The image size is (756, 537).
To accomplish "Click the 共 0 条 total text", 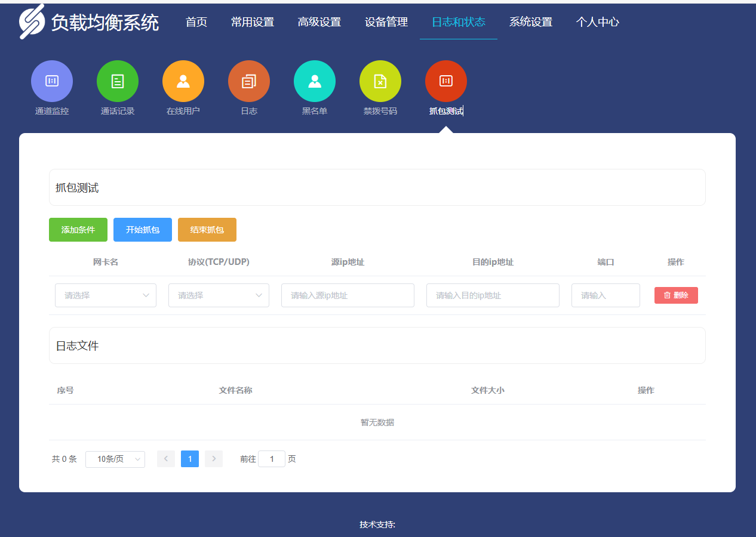I will pyautogui.click(x=64, y=459).
